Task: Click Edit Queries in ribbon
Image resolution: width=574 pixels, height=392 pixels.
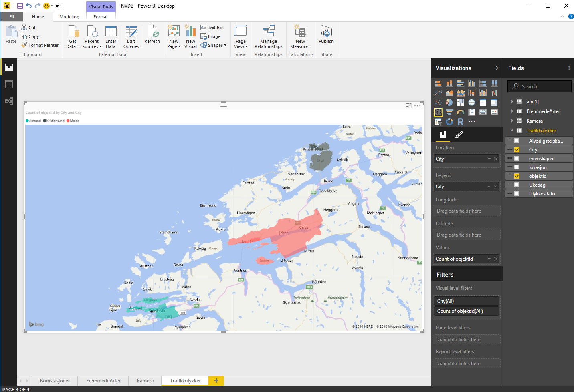Action: point(131,36)
